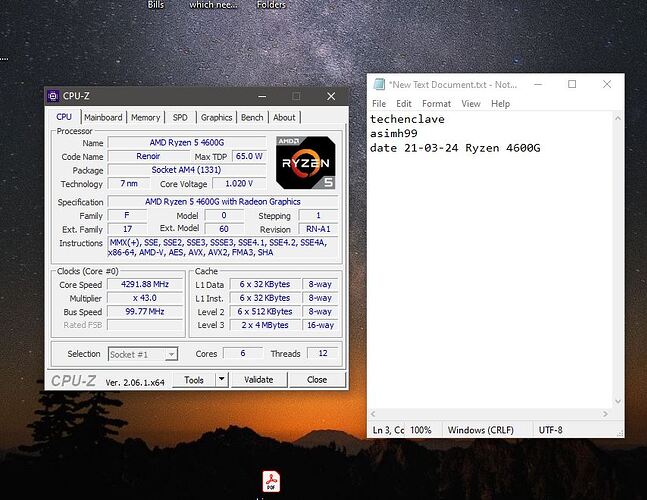
Task: Click the Notepad document icon in title bar
Action: pyautogui.click(x=379, y=84)
